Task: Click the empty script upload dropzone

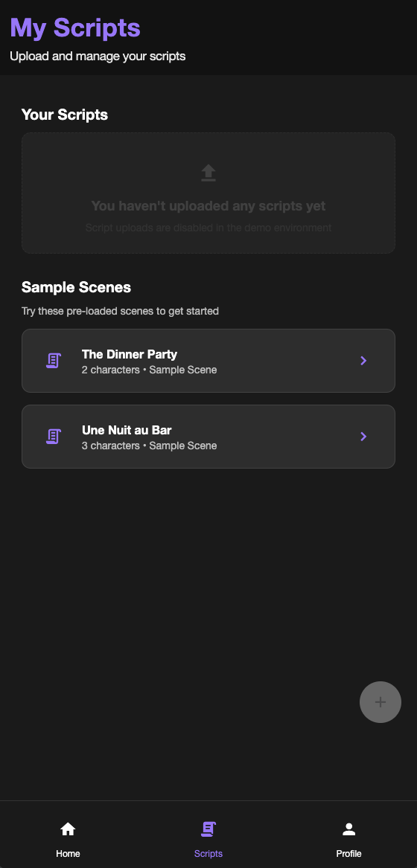Action: tap(208, 193)
